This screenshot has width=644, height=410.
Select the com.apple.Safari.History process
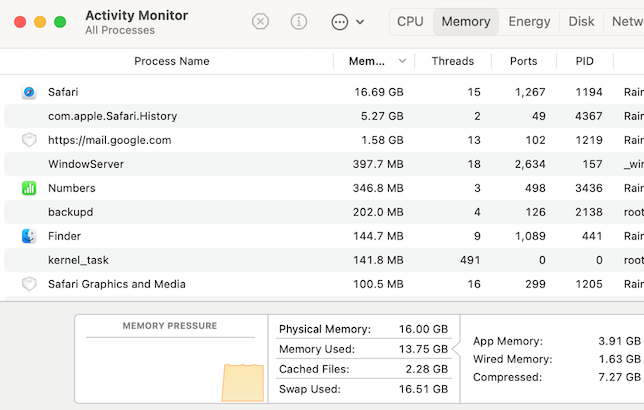(113, 116)
